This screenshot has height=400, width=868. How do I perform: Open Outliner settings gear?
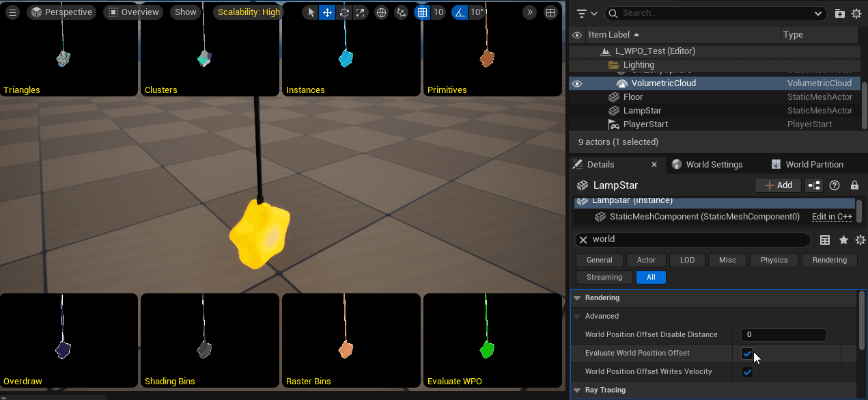[x=856, y=13]
